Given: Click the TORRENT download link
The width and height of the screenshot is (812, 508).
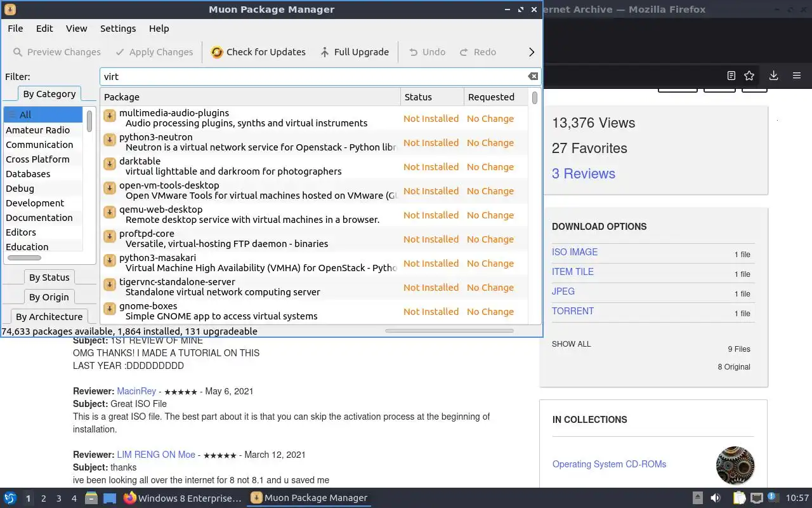Looking at the screenshot, I should point(573,311).
